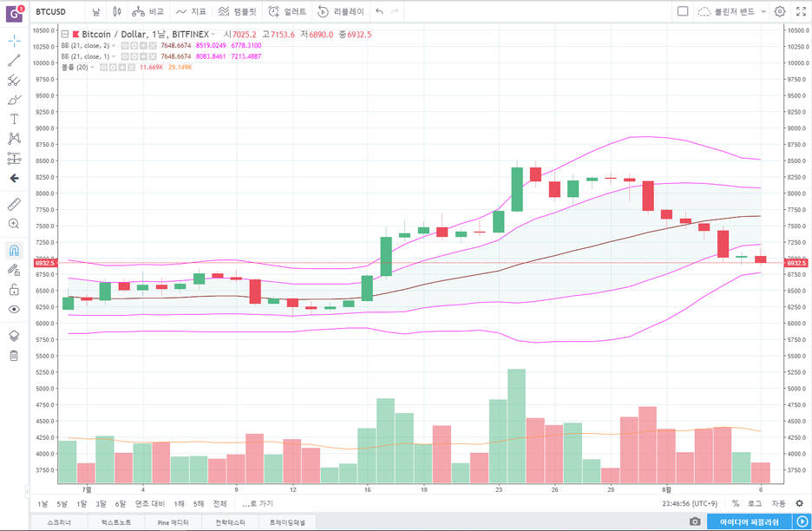The image size is (812, 531).
Task: Click the redo arrow
Action: [395, 11]
